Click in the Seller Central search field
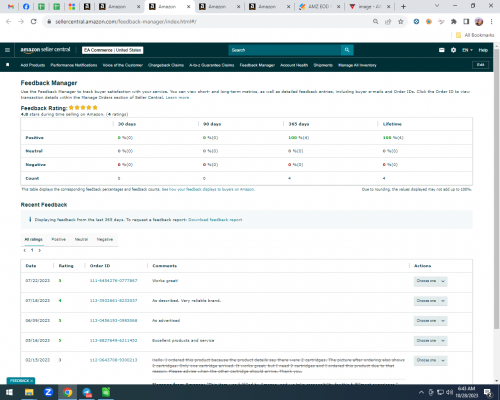 click(x=285, y=50)
